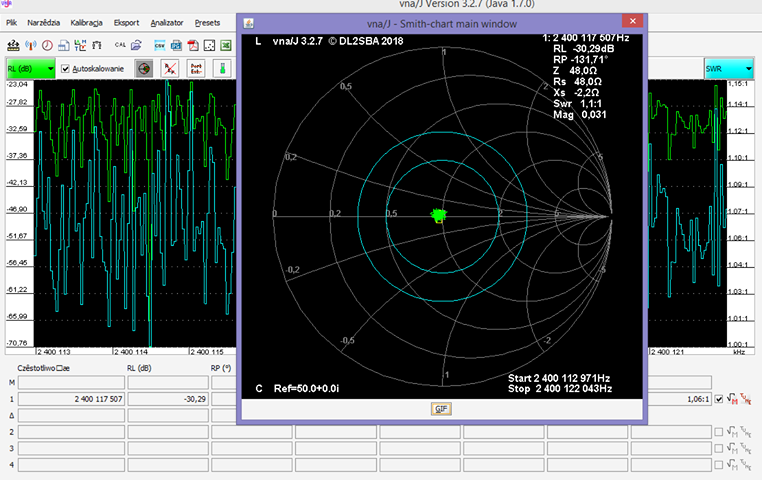Click the Stop 2 400 122 043Hz label
This screenshot has width=762, height=480.
click(560, 389)
